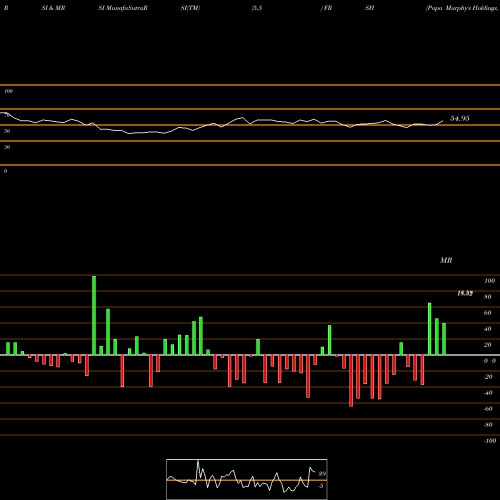Click the 100 label on RSI panel axis

[8, 91]
